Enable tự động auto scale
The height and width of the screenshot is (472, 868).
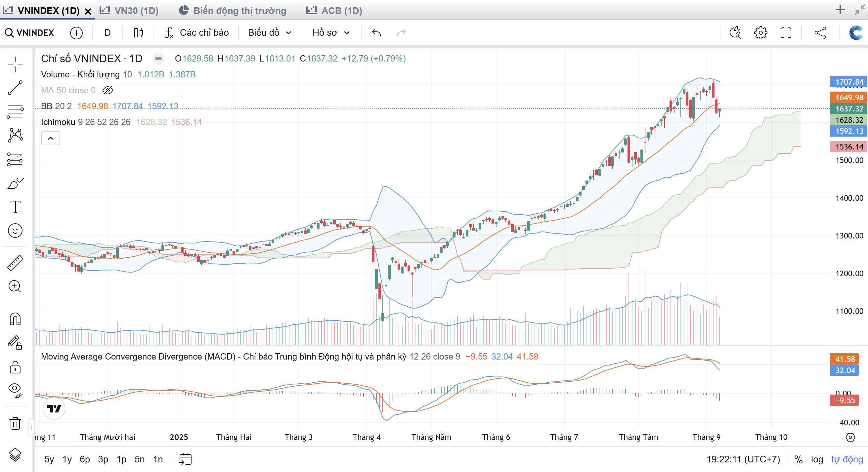(x=847, y=459)
